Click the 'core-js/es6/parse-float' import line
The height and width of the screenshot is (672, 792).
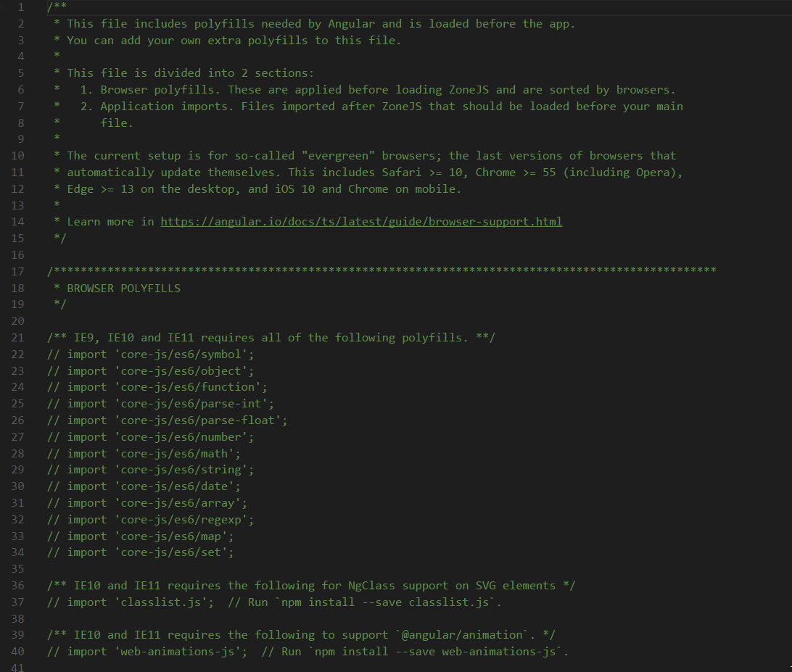coord(168,420)
